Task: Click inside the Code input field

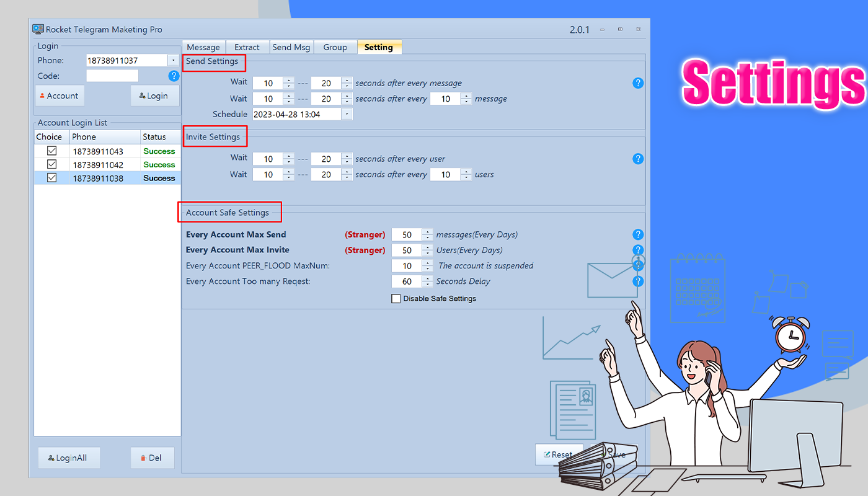Action: pos(112,76)
